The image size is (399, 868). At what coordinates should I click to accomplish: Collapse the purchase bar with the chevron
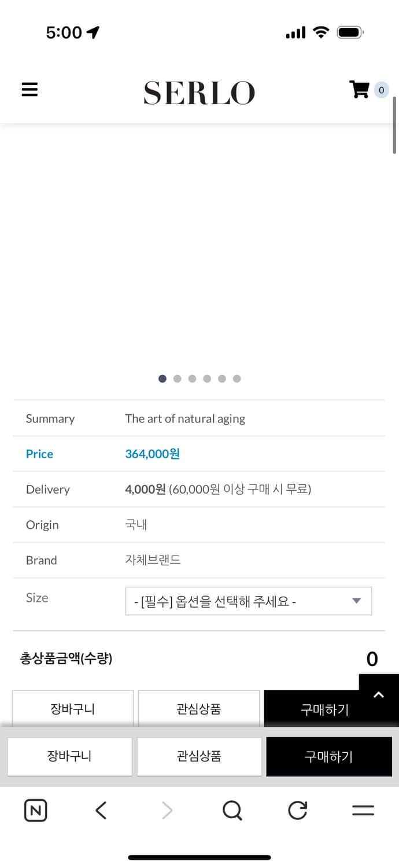(379, 694)
